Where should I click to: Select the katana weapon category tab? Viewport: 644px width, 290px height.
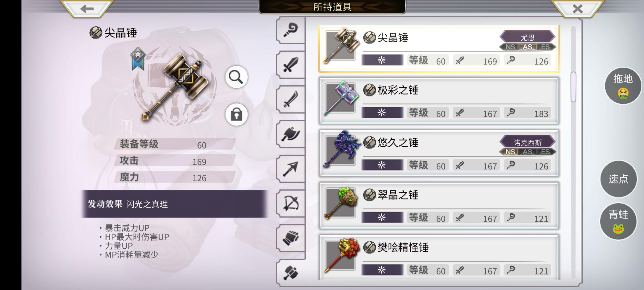point(291,100)
